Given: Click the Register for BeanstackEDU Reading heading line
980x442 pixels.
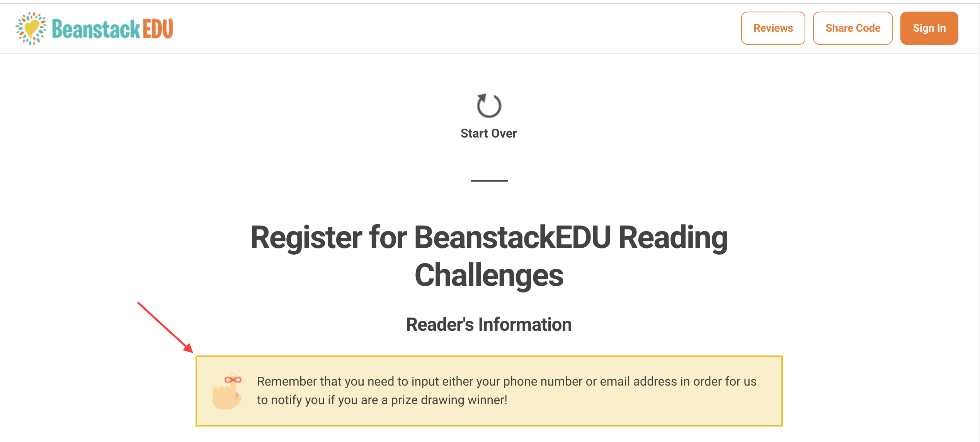Looking at the screenshot, I should point(489,237).
